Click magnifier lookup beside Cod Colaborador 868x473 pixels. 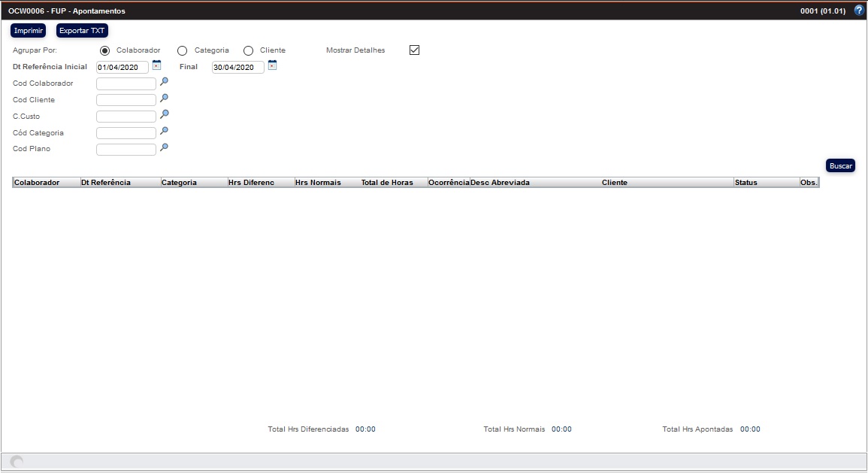(164, 82)
